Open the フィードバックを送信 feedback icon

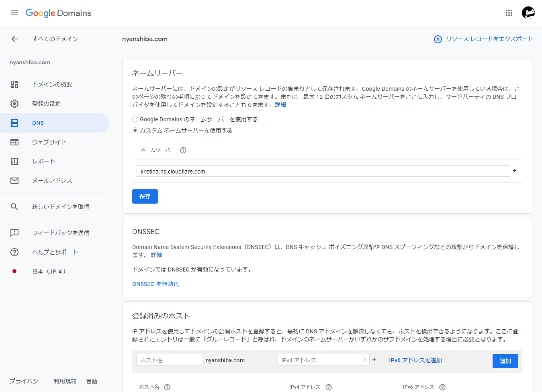pos(14,233)
